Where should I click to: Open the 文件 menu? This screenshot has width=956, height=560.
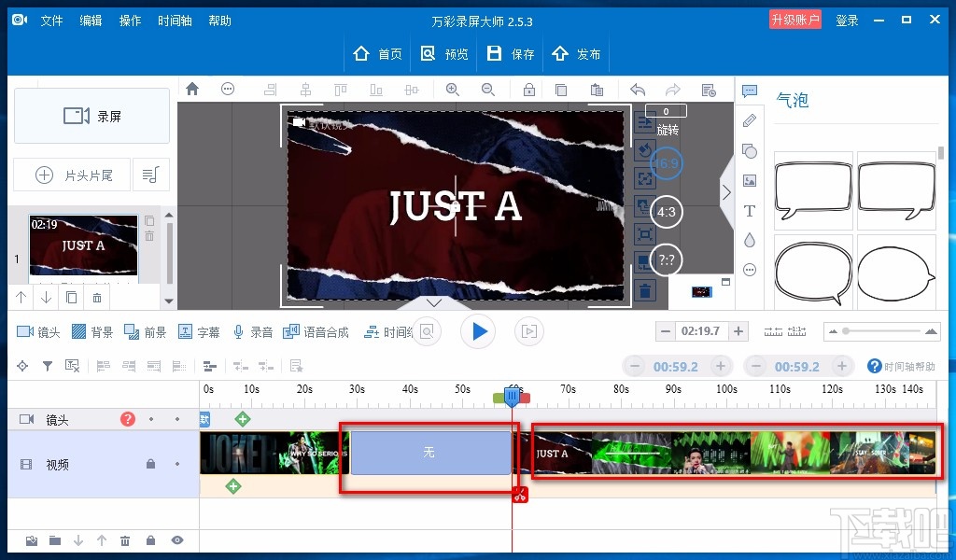point(52,21)
